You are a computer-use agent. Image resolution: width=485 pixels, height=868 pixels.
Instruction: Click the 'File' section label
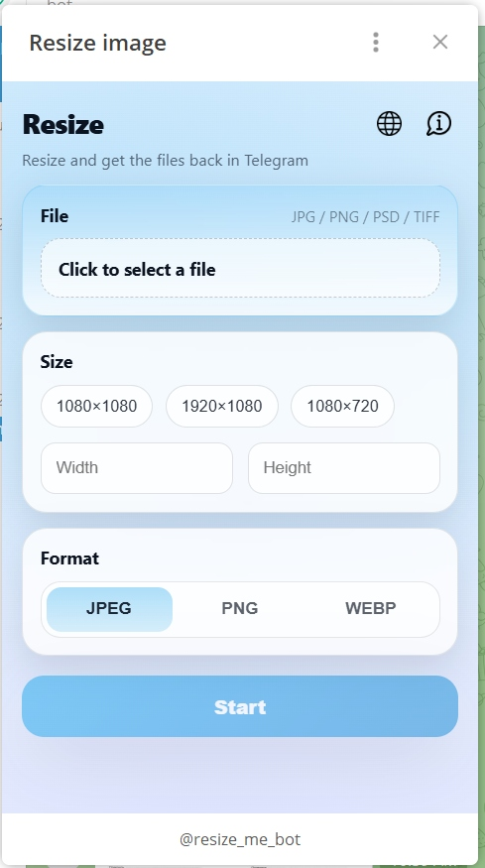point(55,216)
